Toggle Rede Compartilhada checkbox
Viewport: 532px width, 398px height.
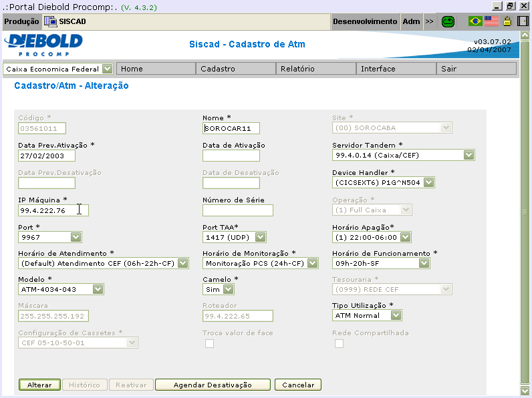(x=339, y=343)
